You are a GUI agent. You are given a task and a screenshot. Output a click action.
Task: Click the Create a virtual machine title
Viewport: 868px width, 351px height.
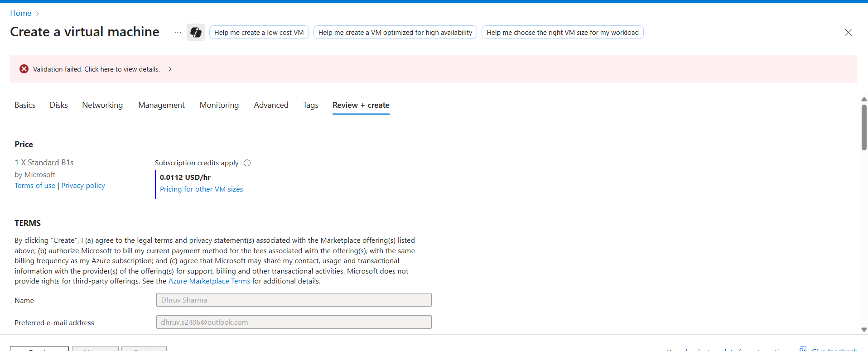pos(85,32)
